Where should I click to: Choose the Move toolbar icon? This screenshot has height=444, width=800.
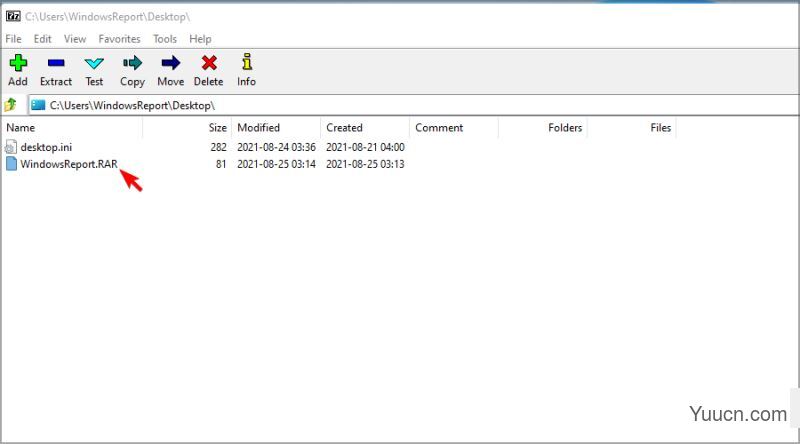(170, 63)
